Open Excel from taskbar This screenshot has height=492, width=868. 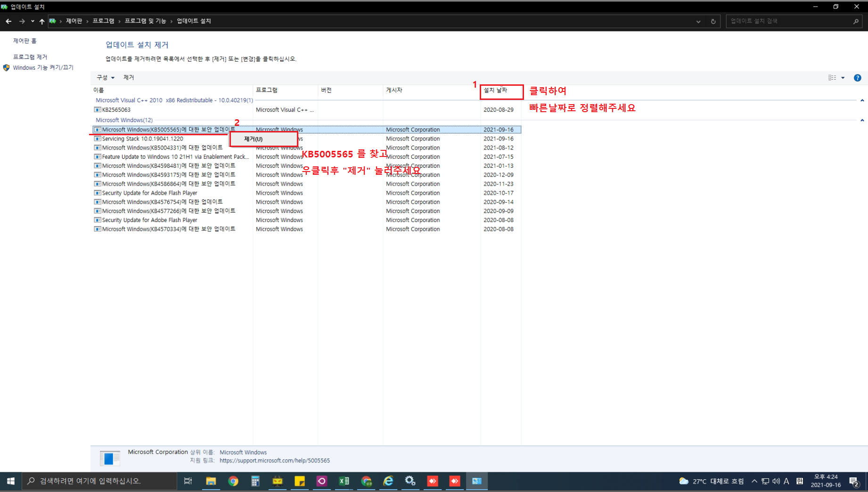click(x=344, y=481)
